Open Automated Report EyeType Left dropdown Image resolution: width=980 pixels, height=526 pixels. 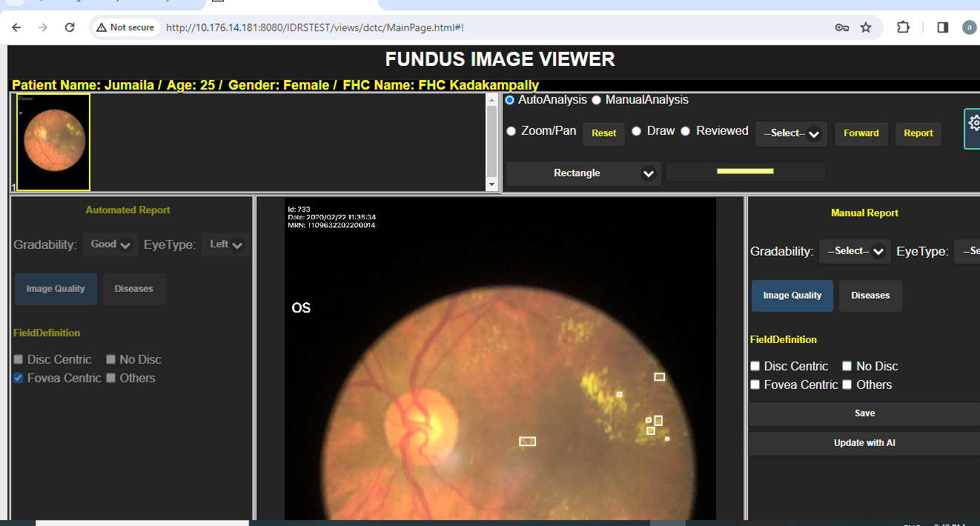coord(226,244)
